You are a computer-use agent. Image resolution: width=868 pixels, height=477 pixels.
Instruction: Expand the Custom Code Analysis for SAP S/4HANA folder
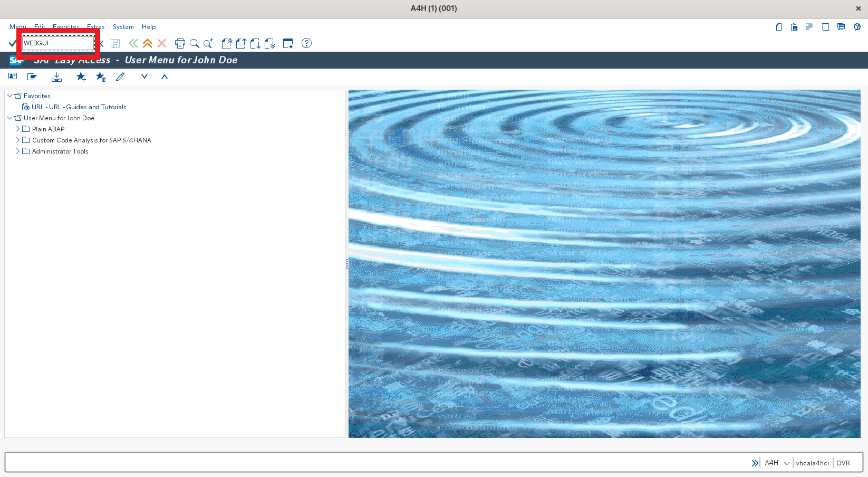point(18,140)
